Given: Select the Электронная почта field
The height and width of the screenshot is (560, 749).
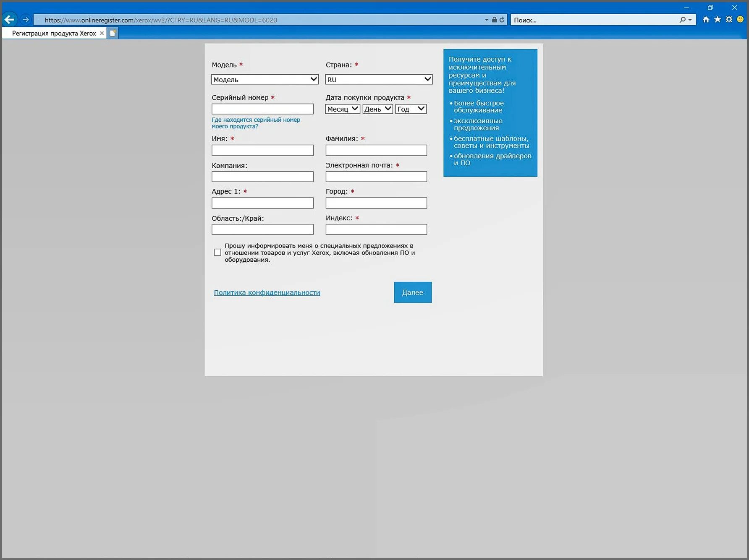Looking at the screenshot, I should (x=376, y=177).
